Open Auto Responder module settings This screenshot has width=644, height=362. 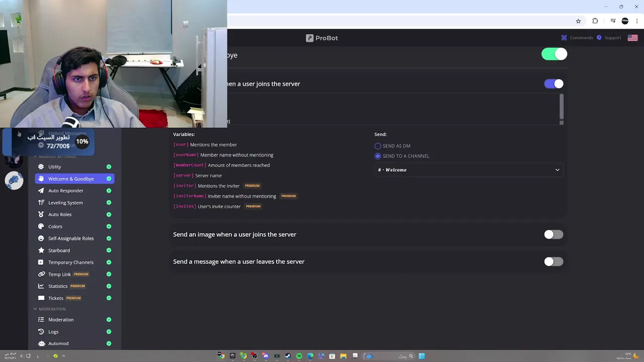(x=74, y=191)
